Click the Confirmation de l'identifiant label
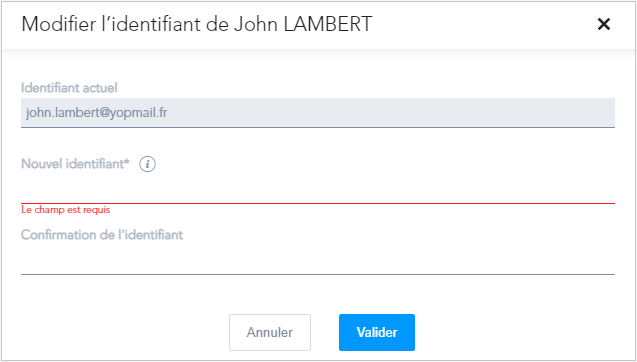637x362 pixels. [x=102, y=235]
